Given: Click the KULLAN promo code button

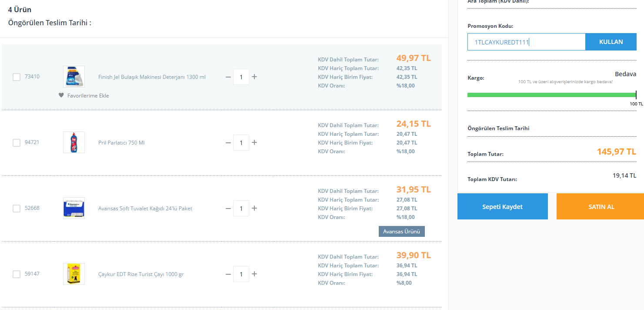Looking at the screenshot, I should pyautogui.click(x=611, y=42).
